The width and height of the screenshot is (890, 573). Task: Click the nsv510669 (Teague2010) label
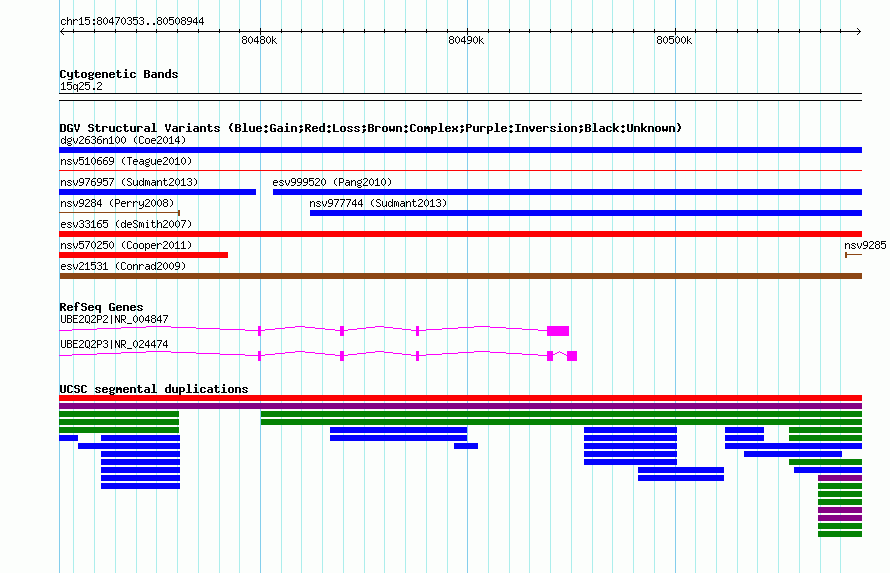126,161
